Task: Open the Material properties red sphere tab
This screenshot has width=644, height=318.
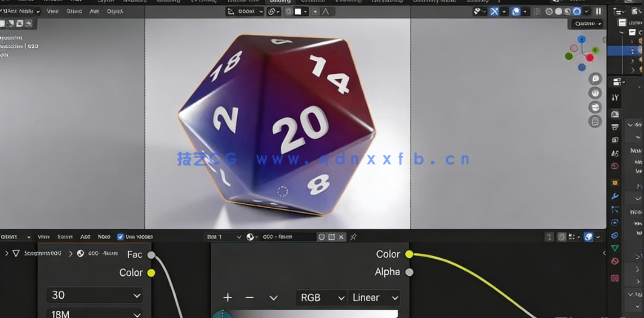Action: (x=615, y=261)
